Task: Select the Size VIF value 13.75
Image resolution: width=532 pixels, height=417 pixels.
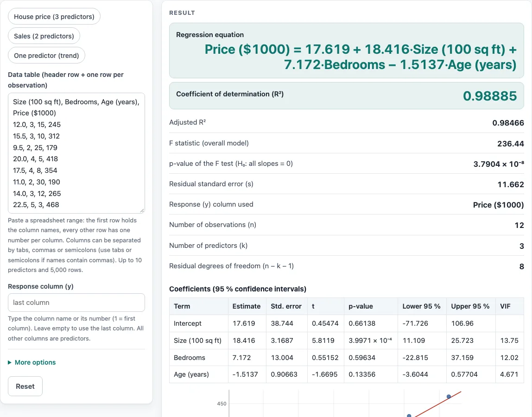Action: pos(509,340)
